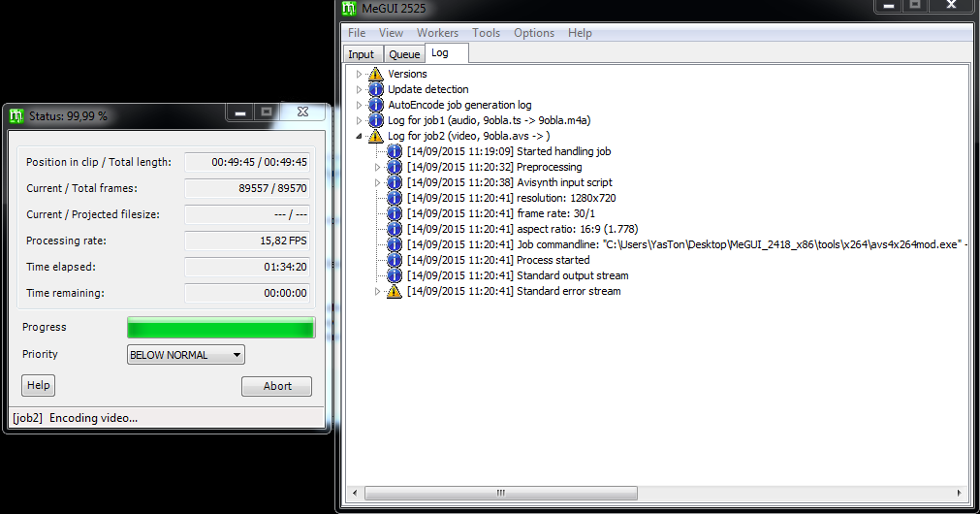
Task: Select 'aspect ratio: 16:9 (1.778)' row text
Action: pos(522,229)
